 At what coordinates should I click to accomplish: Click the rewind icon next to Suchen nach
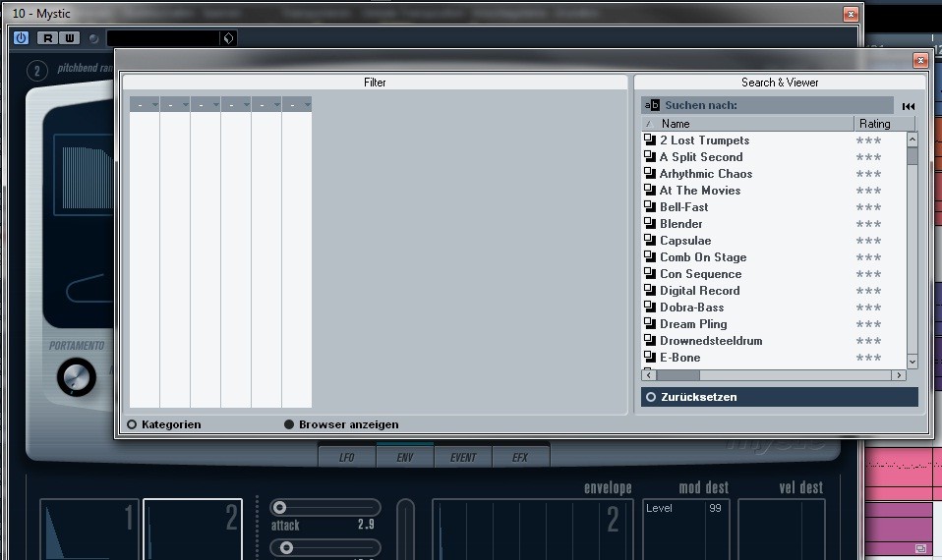pos(909,106)
